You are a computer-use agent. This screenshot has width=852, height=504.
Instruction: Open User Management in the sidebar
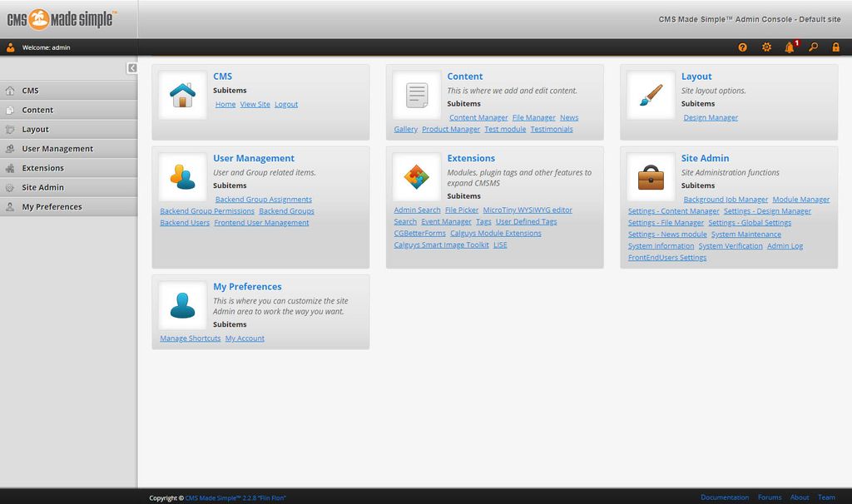(x=68, y=149)
